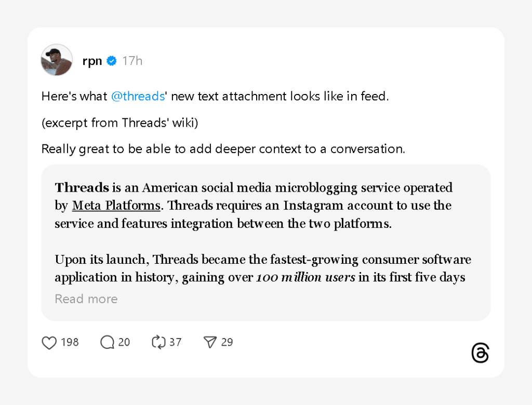Click the Threads logo in the corner

480,353
